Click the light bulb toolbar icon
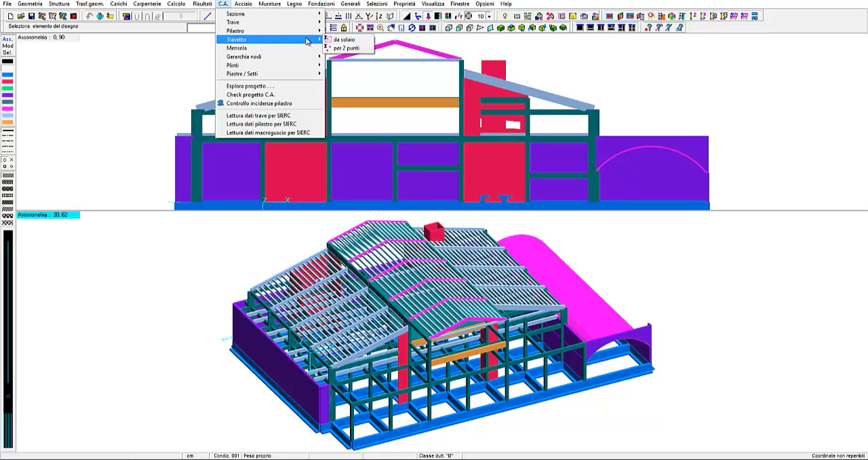This screenshot has width=868, height=460. (x=505, y=16)
